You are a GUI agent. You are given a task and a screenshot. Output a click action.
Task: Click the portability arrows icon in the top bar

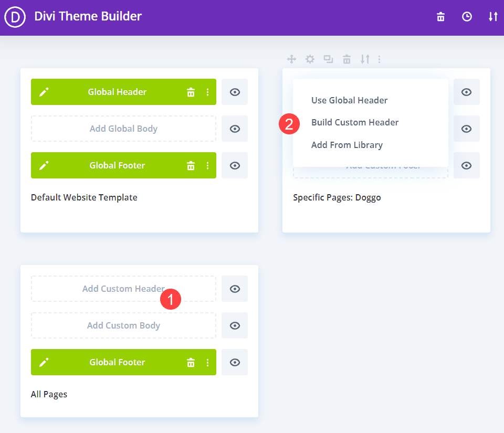coord(493,17)
